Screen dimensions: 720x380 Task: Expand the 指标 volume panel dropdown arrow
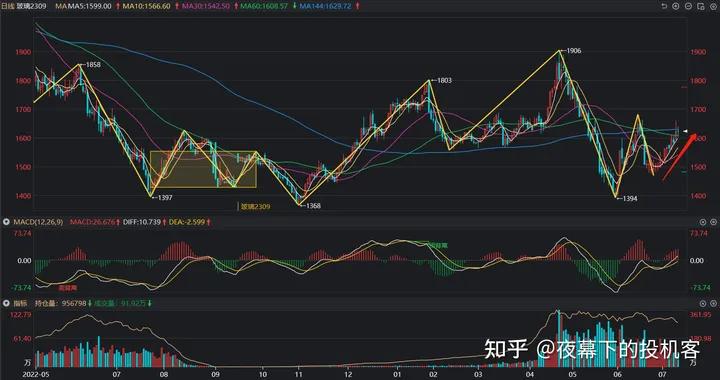tap(6, 303)
